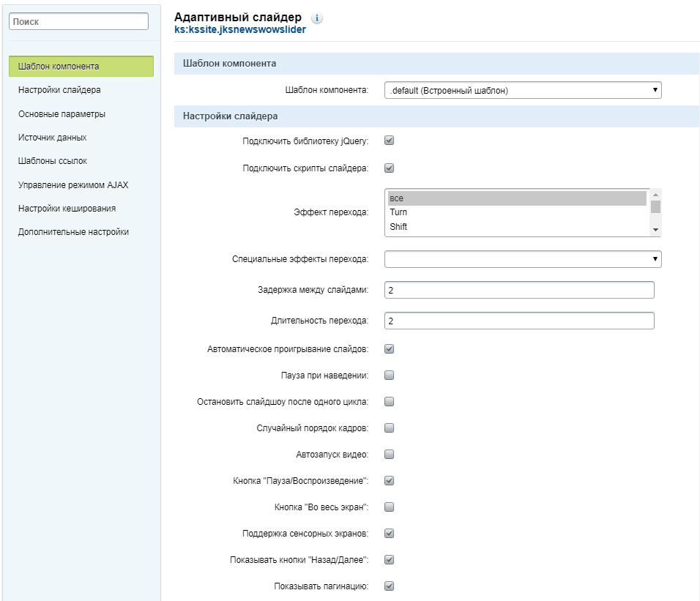
Task: Click the Шаблон компонента blue section header
Action: coord(436,64)
